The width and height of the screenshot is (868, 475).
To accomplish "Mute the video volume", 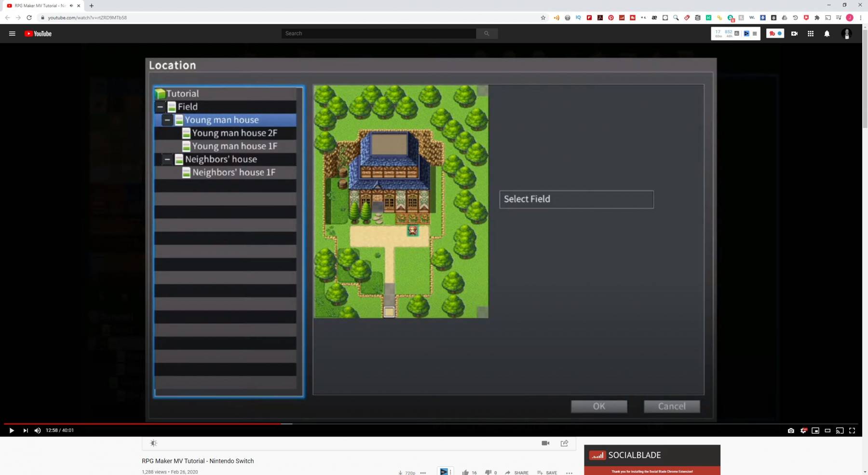I will click(x=38, y=431).
